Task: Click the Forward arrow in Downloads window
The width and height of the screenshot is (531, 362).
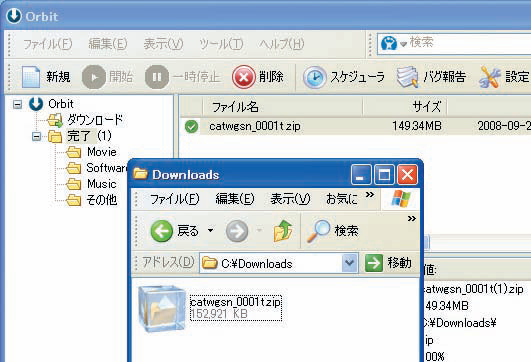Action: [237, 231]
